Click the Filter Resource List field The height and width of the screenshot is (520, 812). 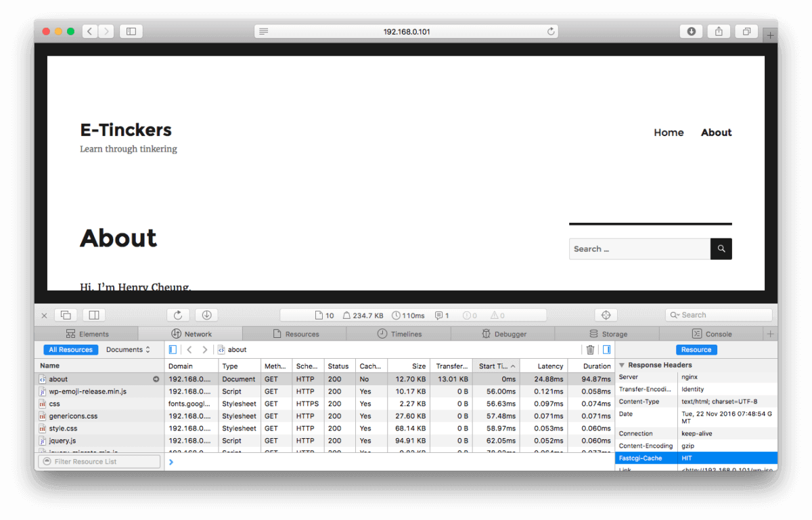click(99, 462)
